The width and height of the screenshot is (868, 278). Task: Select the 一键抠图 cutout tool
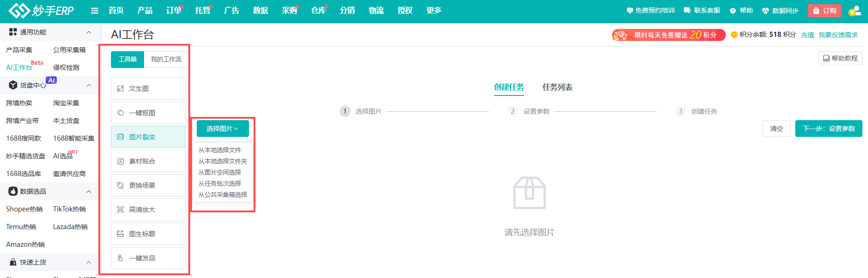[x=148, y=113]
